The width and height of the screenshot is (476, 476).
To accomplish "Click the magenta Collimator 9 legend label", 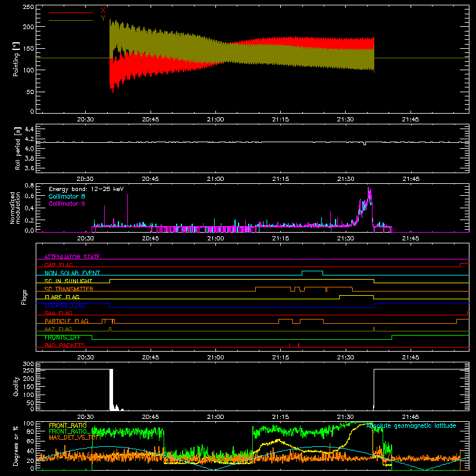I will point(67,203).
